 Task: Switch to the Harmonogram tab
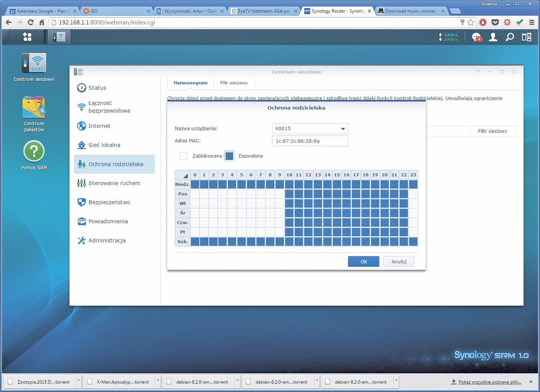point(191,83)
